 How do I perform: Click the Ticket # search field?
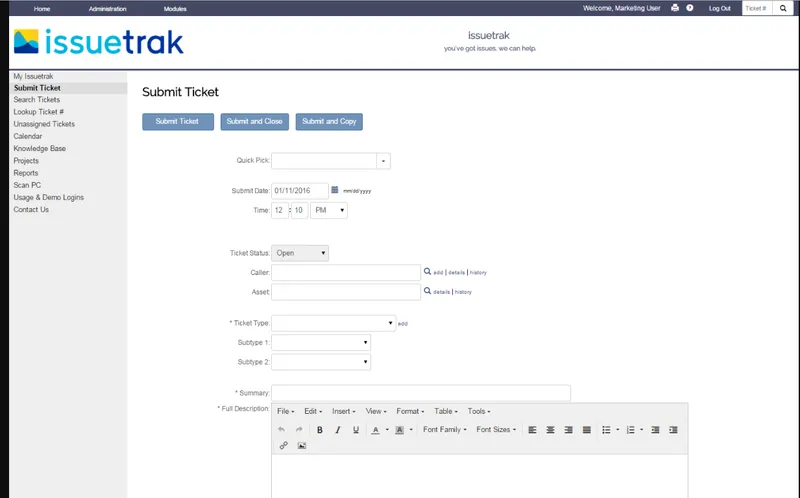point(757,8)
